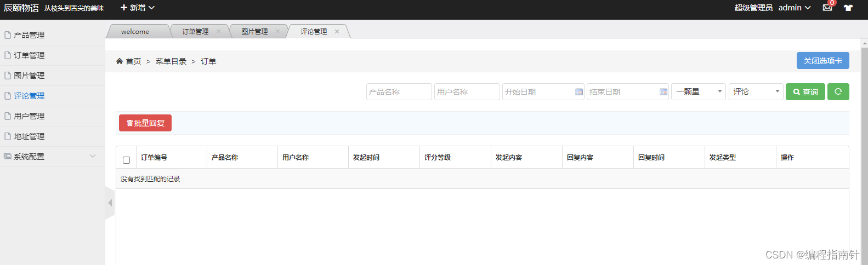
Task: Click the 产品名称 search input field
Action: coord(399,91)
